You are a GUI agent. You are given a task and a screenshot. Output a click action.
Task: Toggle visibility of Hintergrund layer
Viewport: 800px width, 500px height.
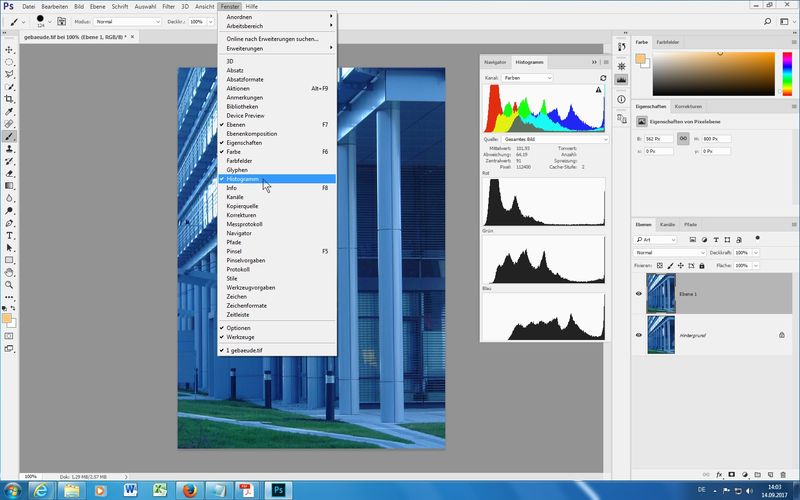click(638, 335)
